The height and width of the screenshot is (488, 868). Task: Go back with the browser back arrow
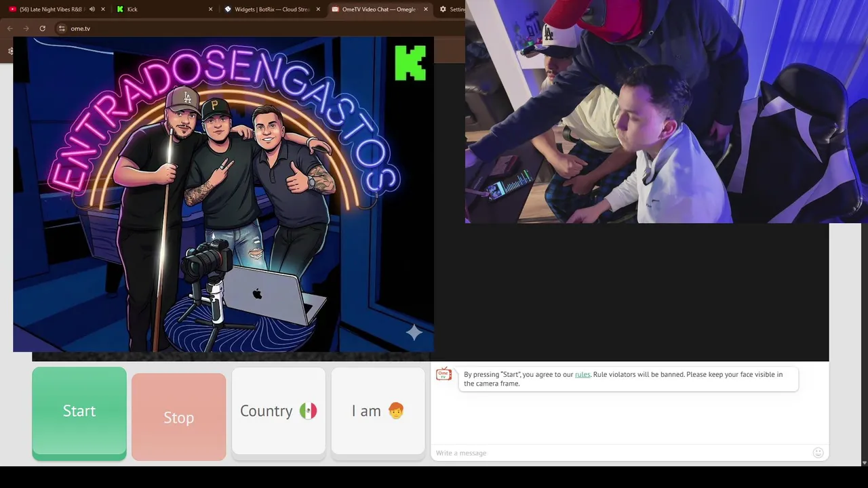pos(9,28)
